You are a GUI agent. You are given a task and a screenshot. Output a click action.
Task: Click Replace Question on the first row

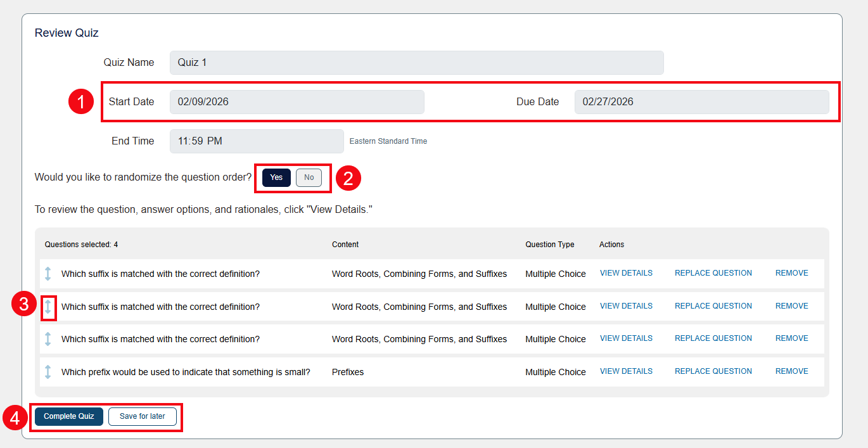pyautogui.click(x=713, y=272)
